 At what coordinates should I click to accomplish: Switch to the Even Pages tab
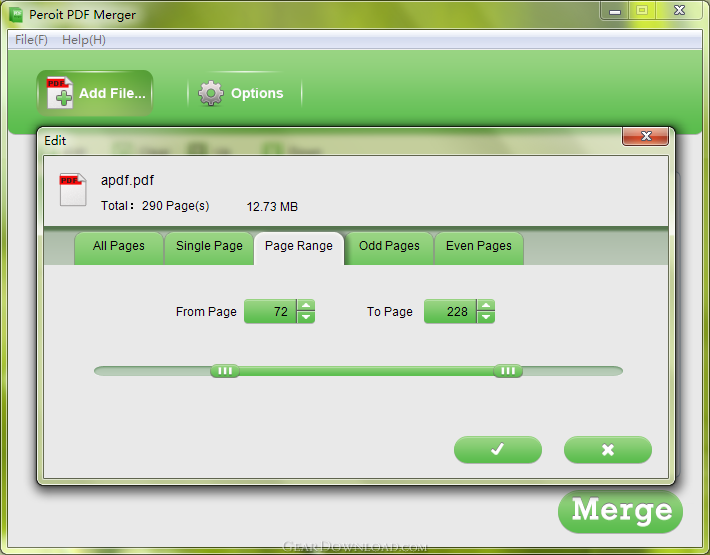click(x=479, y=248)
